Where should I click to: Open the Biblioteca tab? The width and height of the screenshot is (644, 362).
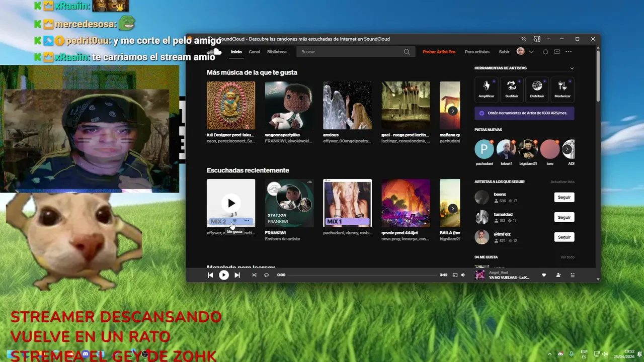click(x=277, y=52)
